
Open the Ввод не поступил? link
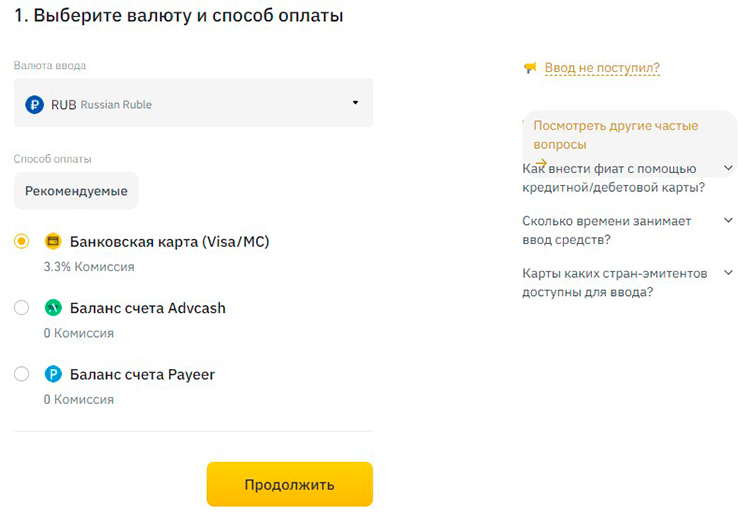602,68
